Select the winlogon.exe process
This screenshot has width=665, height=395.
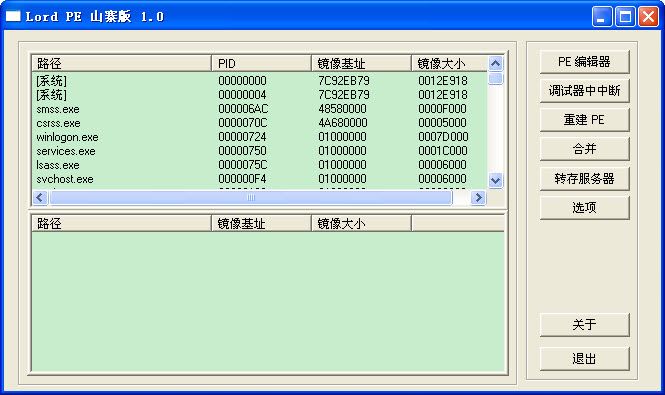[260, 137]
